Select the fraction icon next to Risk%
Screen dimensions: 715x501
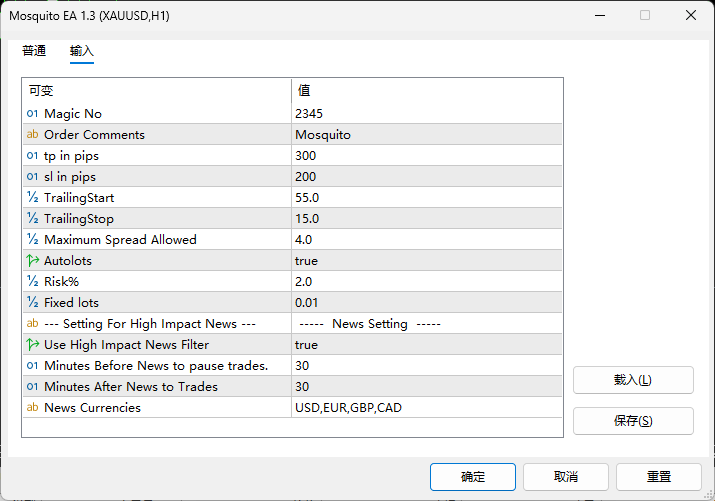pos(32,281)
